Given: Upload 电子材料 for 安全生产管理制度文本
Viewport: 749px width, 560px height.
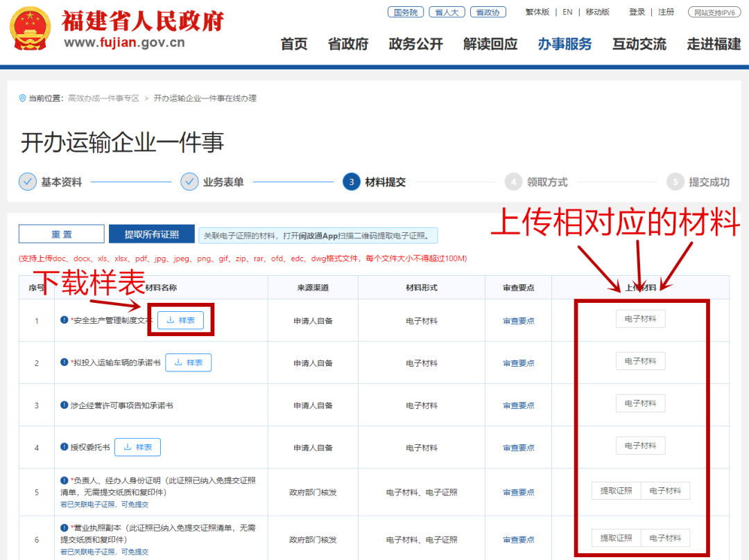Looking at the screenshot, I should [640, 318].
